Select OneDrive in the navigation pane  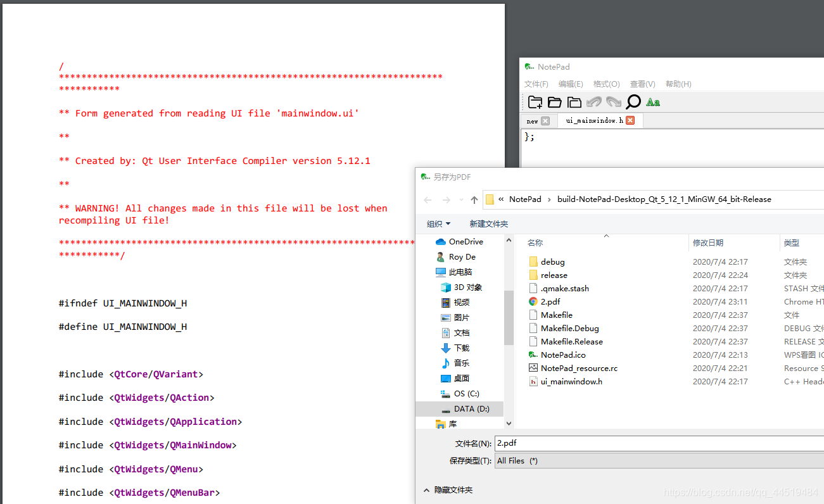pos(466,242)
